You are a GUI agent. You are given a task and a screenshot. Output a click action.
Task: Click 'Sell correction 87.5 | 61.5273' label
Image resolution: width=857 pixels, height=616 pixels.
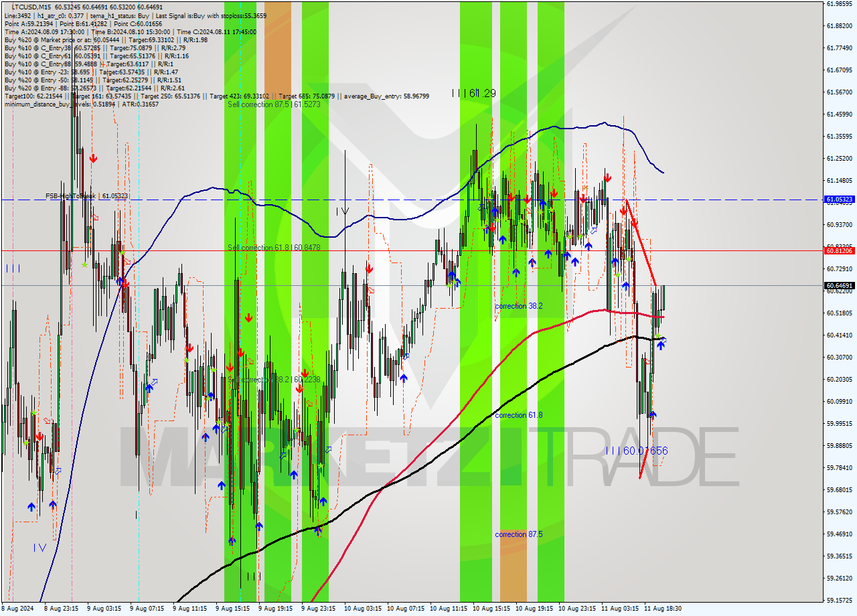(x=274, y=104)
